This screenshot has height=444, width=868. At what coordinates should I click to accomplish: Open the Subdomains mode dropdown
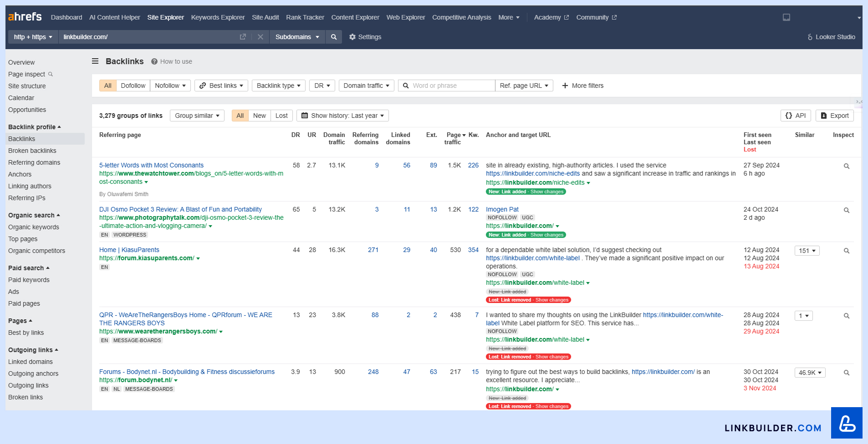297,37
